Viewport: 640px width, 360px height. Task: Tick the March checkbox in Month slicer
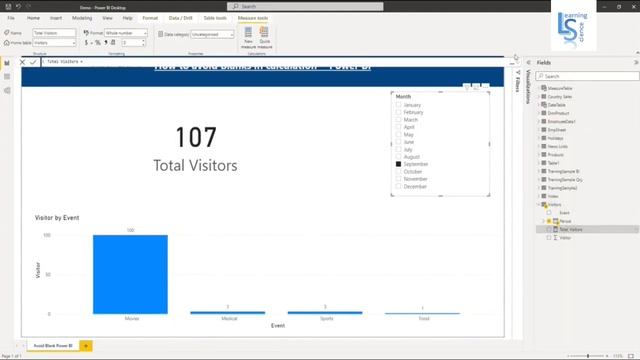point(398,120)
